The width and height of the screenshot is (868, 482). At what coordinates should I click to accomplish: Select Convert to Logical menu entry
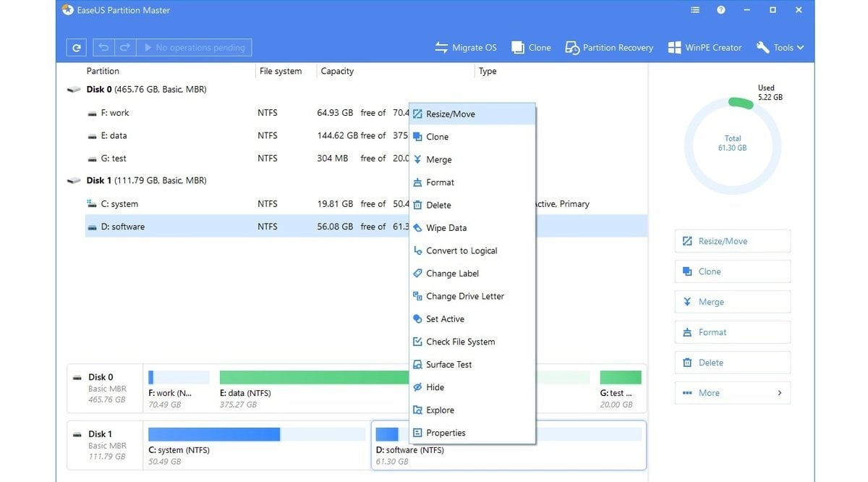472,251
